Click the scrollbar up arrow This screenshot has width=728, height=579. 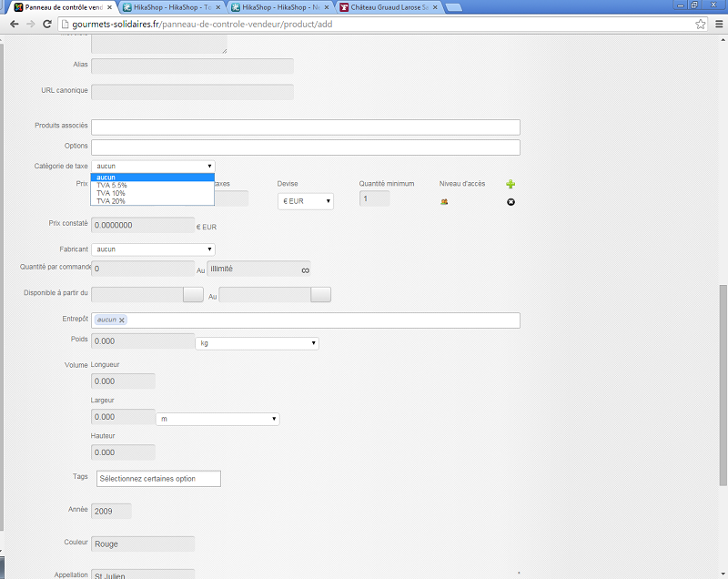coord(723,40)
